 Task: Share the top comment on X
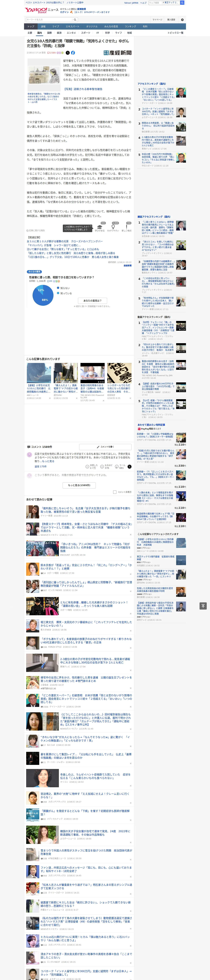coord(130,466)
